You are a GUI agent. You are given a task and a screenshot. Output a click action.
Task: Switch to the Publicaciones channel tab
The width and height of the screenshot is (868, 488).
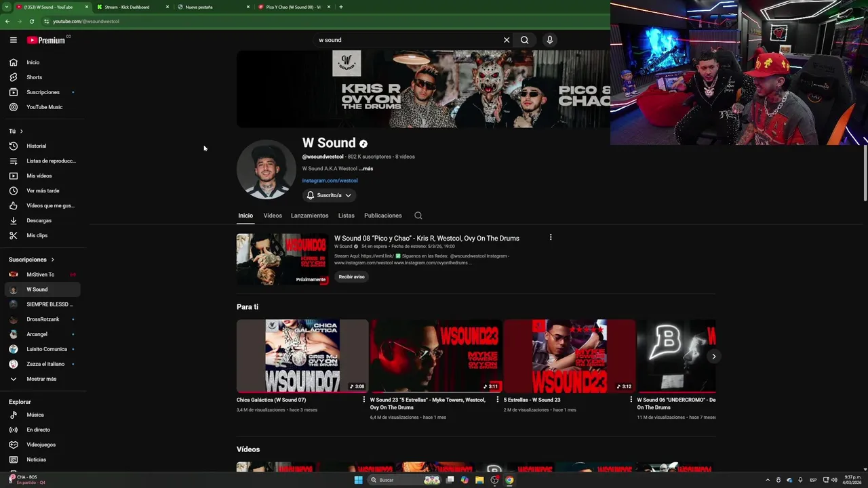click(383, 216)
